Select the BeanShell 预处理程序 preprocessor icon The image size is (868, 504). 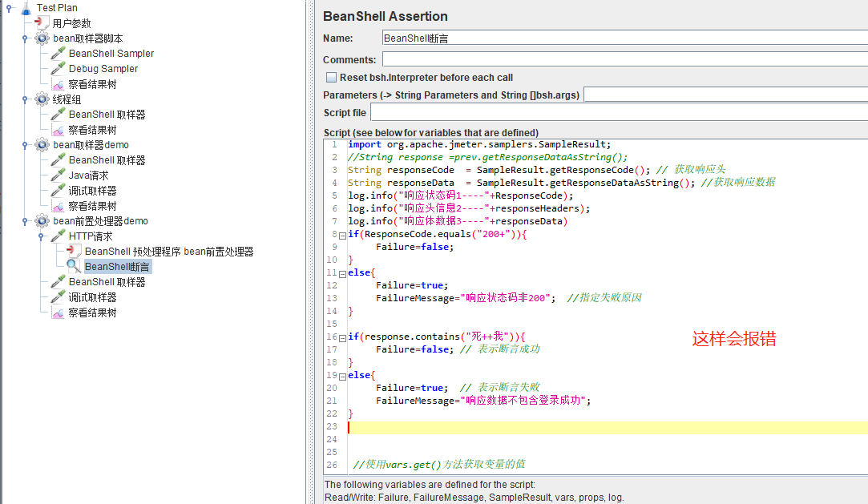coord(74,251)
